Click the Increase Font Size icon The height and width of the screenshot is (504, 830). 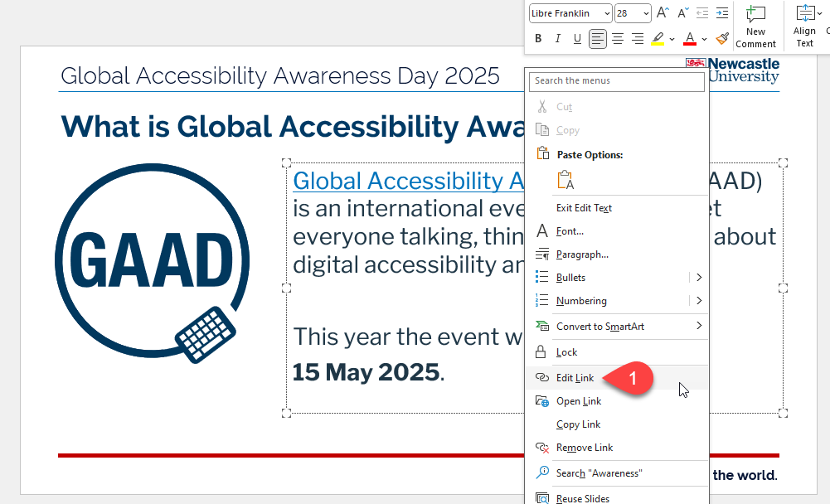(663, 13)
